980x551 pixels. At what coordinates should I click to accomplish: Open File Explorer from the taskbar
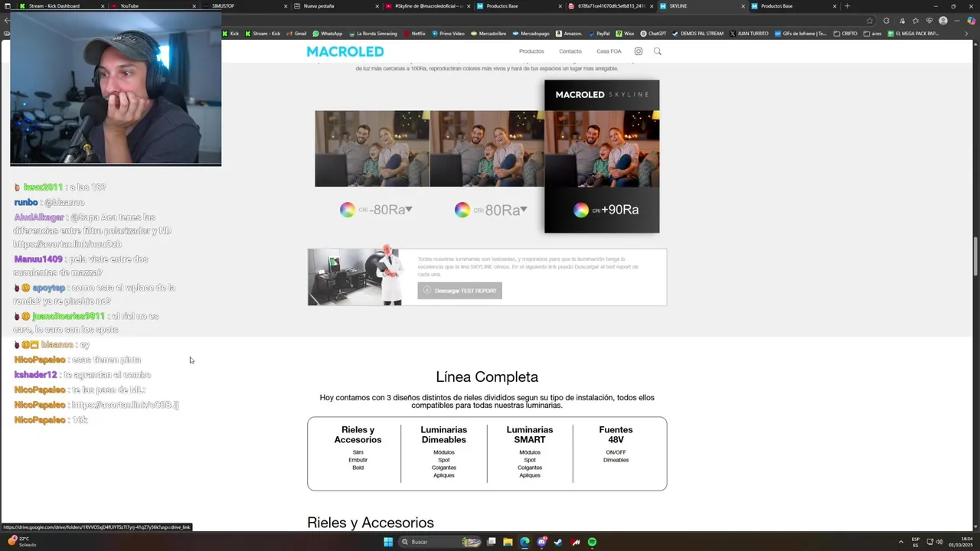point(508,542)
